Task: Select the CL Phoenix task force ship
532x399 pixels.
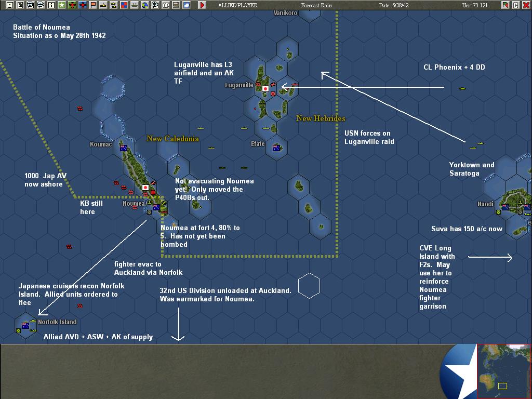Action: pyautogui.click(x=462, y=88)
